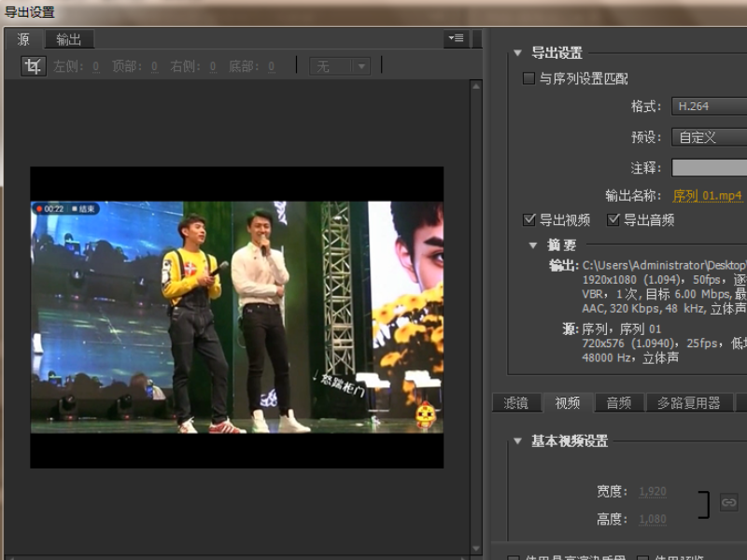Screen dimensions: 747x560
Task: Collapse the 导出设置 section
Action: click(518, 53)
